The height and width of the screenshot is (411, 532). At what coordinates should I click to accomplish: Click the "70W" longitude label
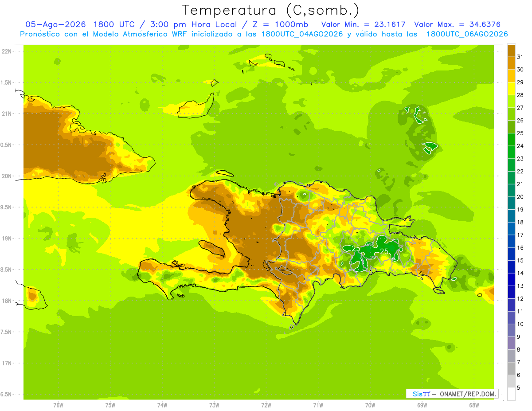click(370, 405)
